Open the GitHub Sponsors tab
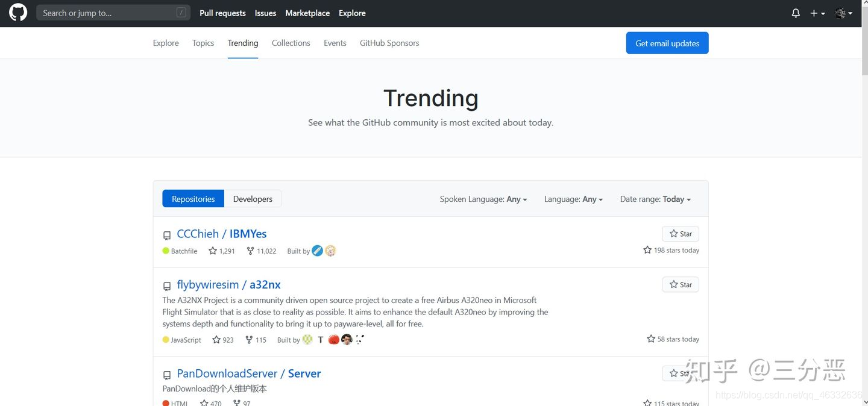 (x=389, y=43)
